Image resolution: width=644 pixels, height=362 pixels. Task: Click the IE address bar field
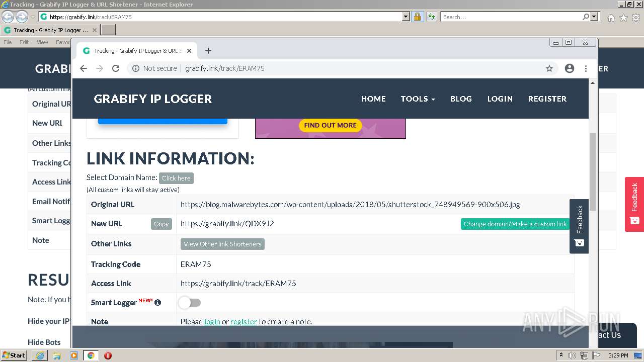click(x=225, y=17)
